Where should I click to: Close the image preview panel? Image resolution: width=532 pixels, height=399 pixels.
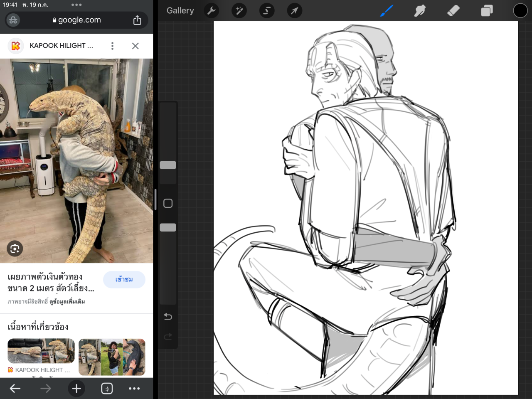click(x=135, y=46)
